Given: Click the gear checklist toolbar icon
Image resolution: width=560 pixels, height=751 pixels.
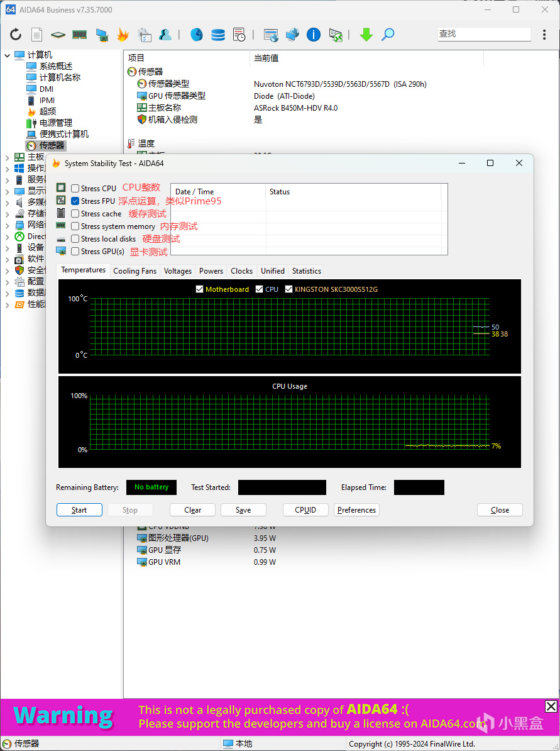Looking at the screenshot, I should (144, 35).
